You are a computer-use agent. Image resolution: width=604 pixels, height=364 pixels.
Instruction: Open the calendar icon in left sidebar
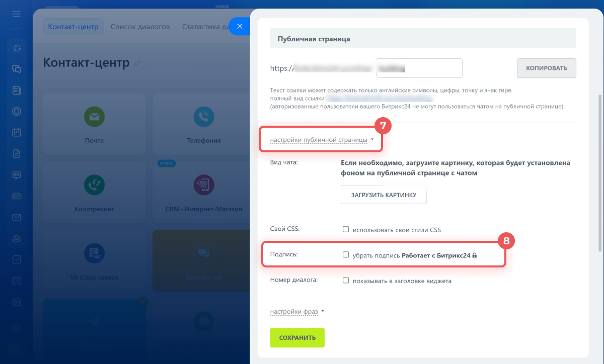point(17,133)
